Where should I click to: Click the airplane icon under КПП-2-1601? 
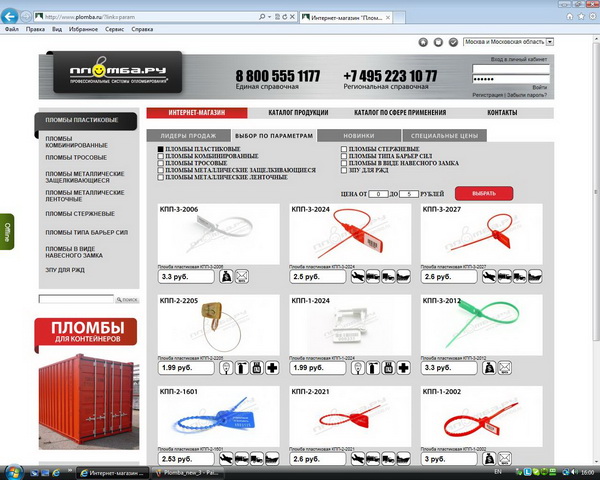(226, 459)
